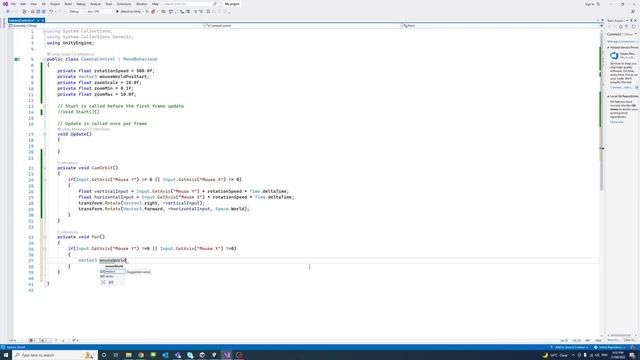Collapse the CameraControl class outline
The image size is (640, 360).
pyautogui.click(x=44, y=59)
